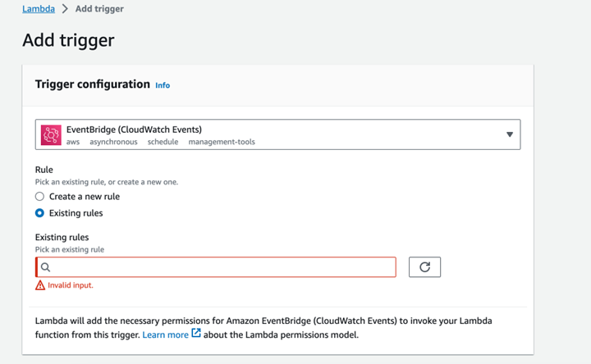Click the Pick an existing rule hint
591x364 pixels.
pyautogui.click(x=70, y=249)
